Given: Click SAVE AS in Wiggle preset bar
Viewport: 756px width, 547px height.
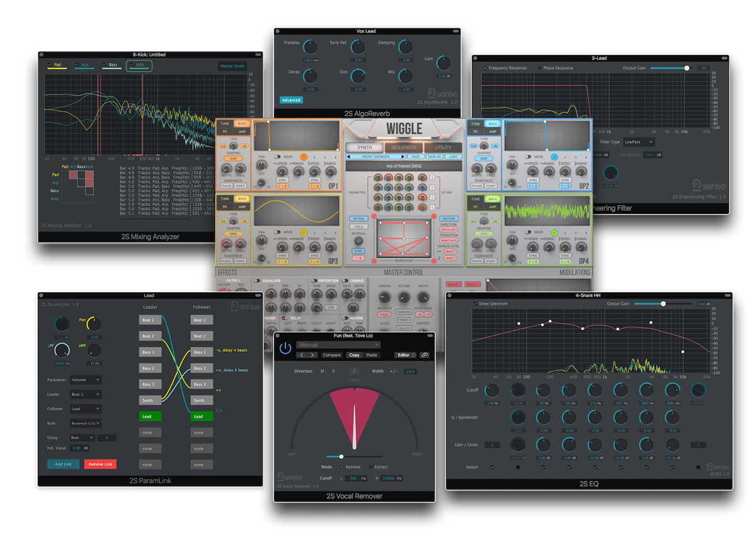Looking at the screenshot, I should point(434,157).
